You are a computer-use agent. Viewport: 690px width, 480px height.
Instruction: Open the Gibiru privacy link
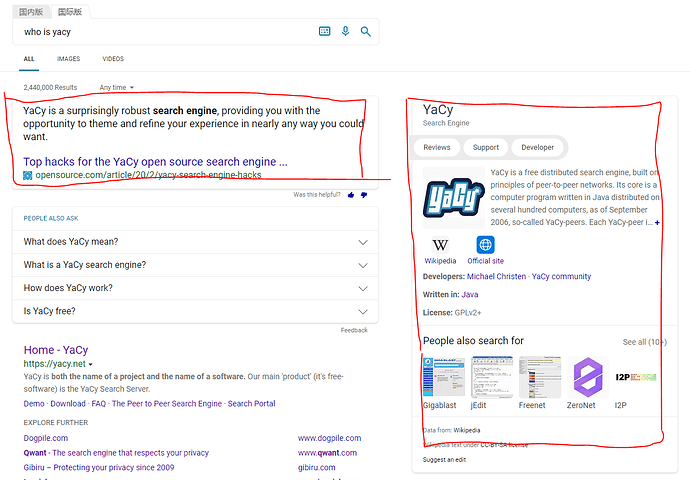[x=99, y=467]
